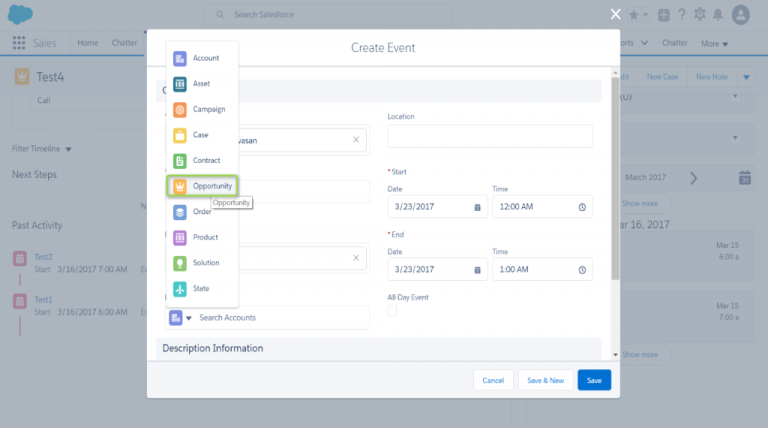
Task: Open user profile avatar
Action: click(x=741, y=15)
